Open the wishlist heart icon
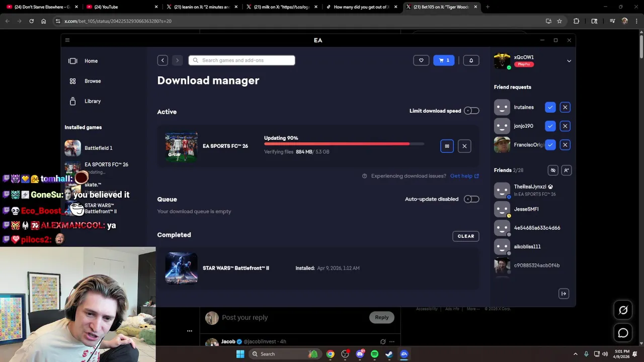This screenshot has width=644, height=362. tap(421, 60)
